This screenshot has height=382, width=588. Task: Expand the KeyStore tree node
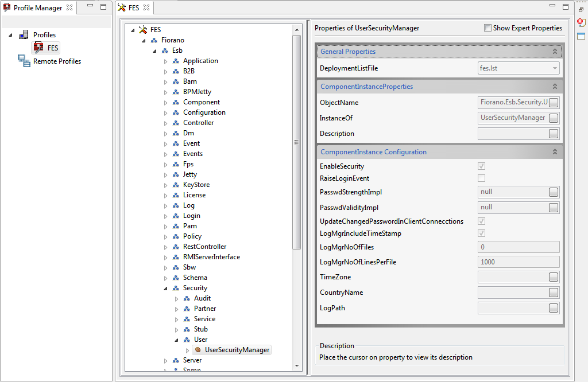(166, 185)
